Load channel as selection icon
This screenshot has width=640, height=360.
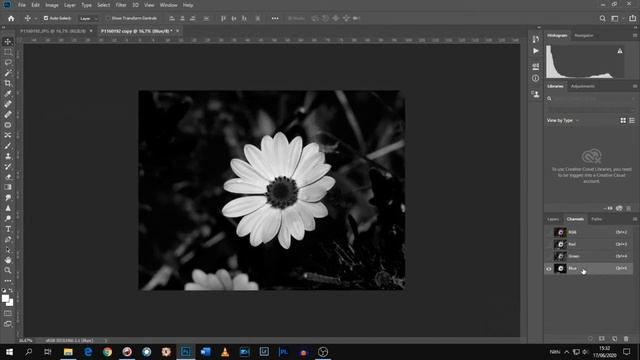pos(590,339)
